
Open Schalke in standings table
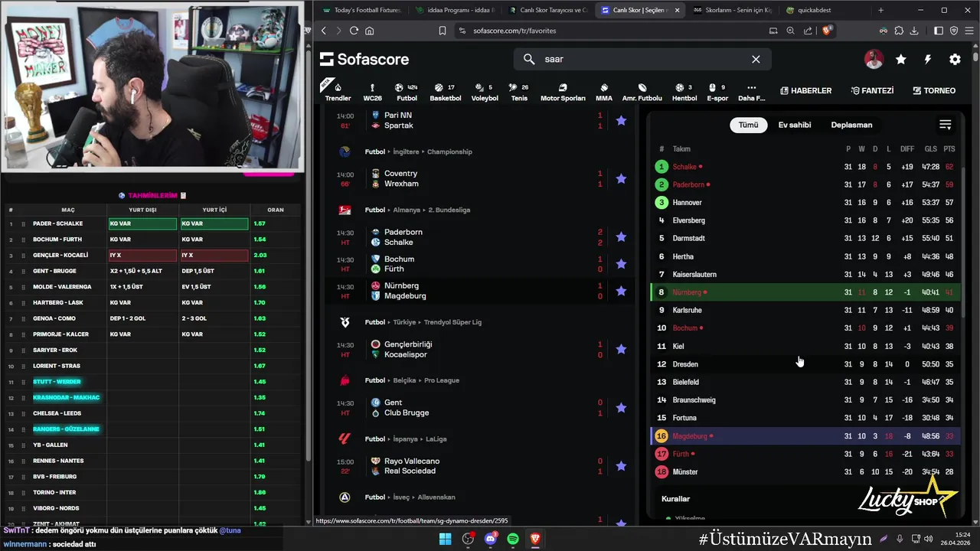684,167
